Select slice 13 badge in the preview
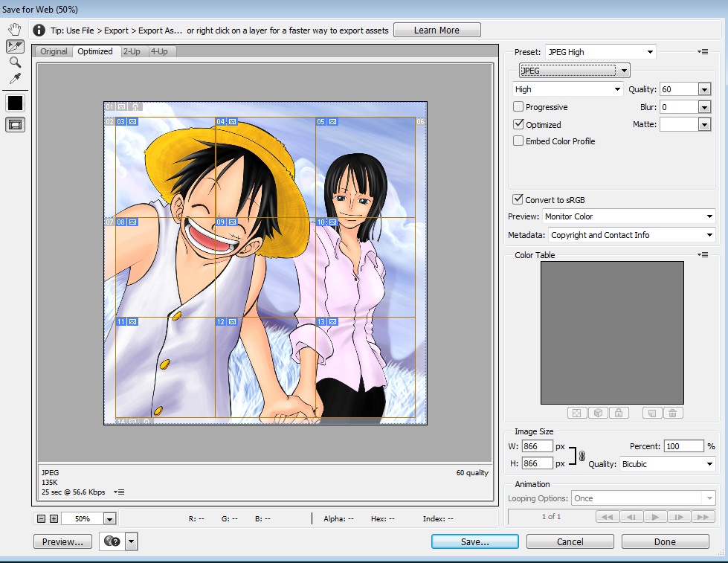Viewport: 728px width, 563px height. tap(327, 321)
